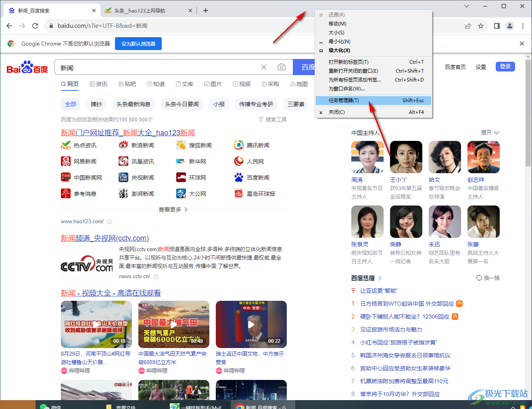Select the 传播专业考研 filter chip

(256, 104)
